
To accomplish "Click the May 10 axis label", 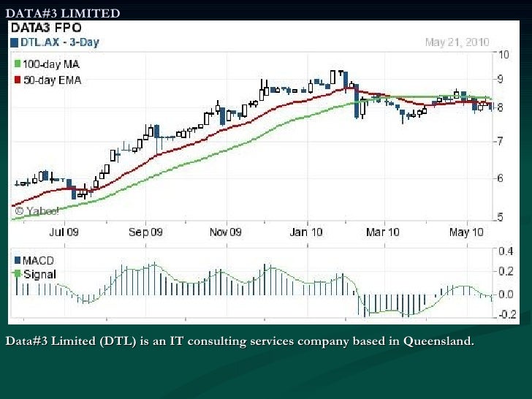I will [466, 232].
